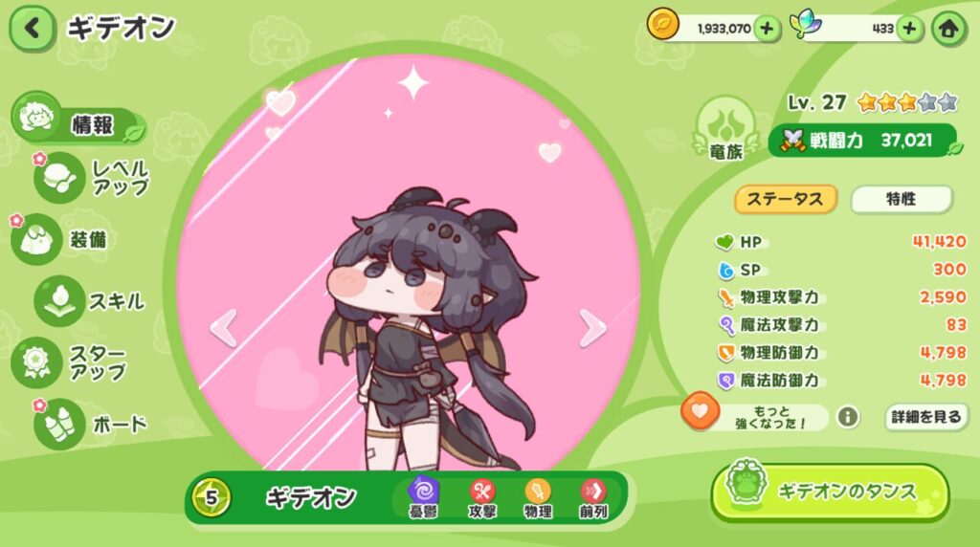Screen dimensions: 980x547
Task: Toggle the orange heart favorite button
Action: pos(700,411)
